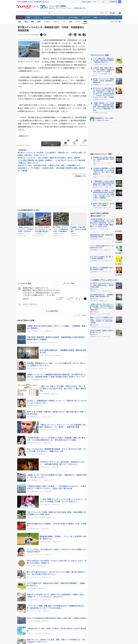Dismiss the 正面衝突 recommended article card
Image resolution: width=138 pixels, height=644 pixels.
click(86, 235)
